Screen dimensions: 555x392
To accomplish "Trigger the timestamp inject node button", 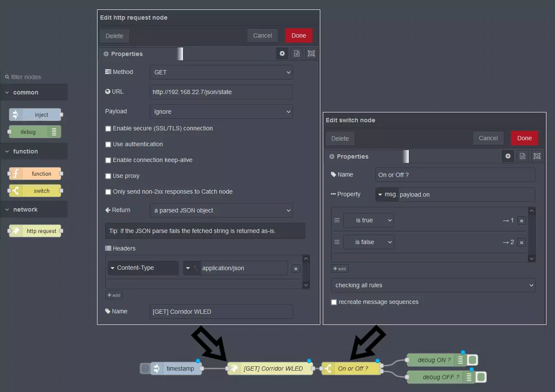I will pyautogui.click(x=145, y=368).
